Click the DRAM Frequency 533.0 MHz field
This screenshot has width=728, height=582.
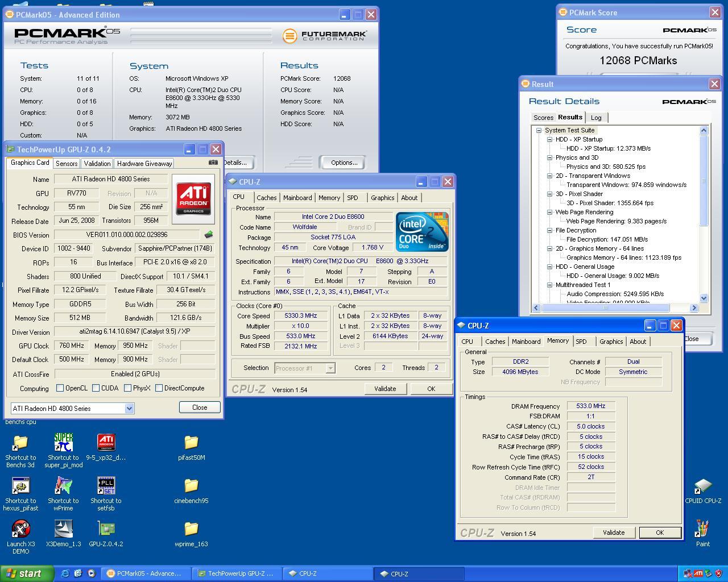(591, 406)
